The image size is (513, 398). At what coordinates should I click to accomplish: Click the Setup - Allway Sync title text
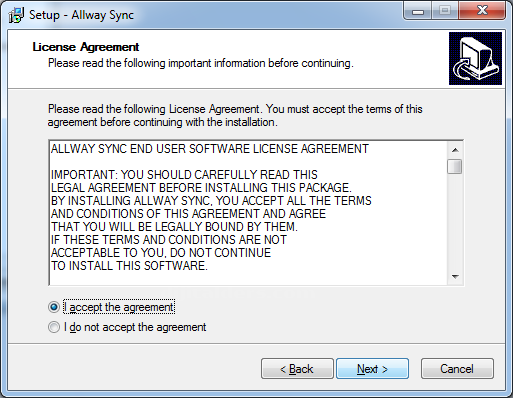click(x=81, y=15)
